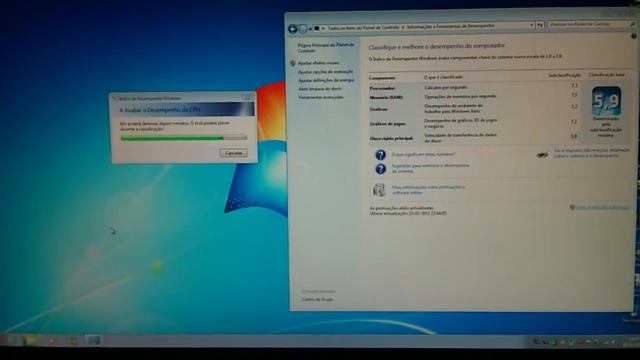Open 'Ver e imprimir informações detalhadas' link
Image resolution: width=640 pixels, height=360 pixels.
592,153
